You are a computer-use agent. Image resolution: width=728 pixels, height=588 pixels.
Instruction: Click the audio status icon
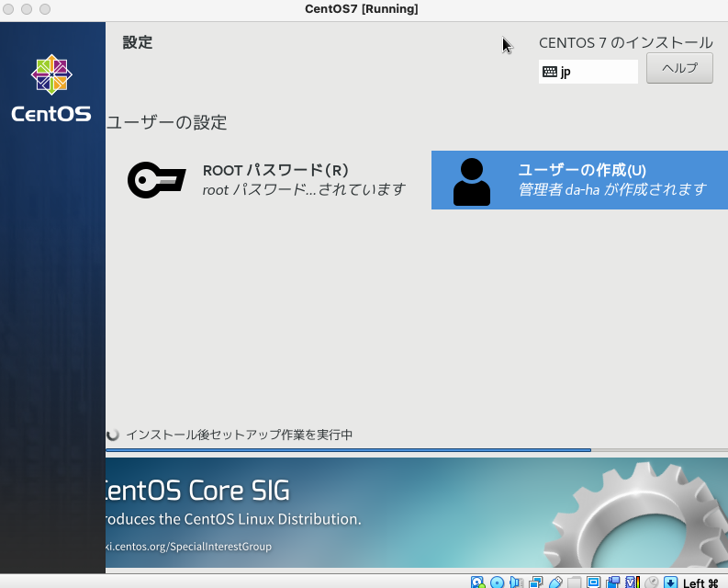516,582
